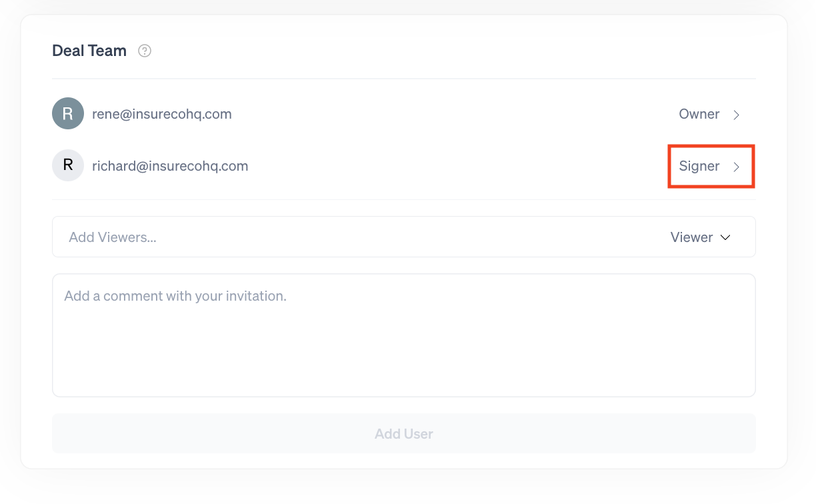
Task: Expand the Owner role chevron for rene
Action: 737,115
